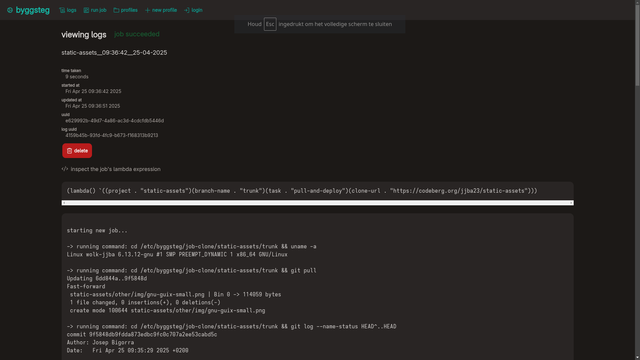This screenshot has height=360, width=640.
Task: Click the commit hash log line
Action: (x=142, y=335)
